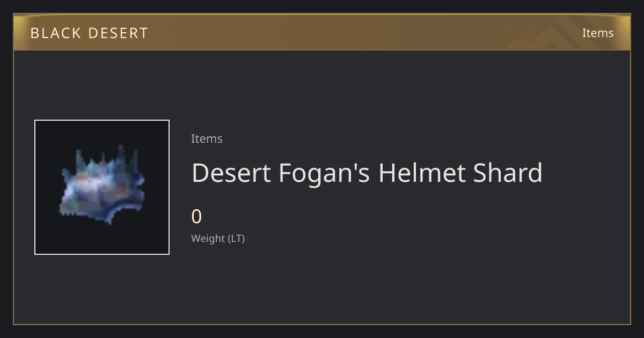The image size is (644, 338).
Task: Click the small Items category label above the title
Action: 207,138
